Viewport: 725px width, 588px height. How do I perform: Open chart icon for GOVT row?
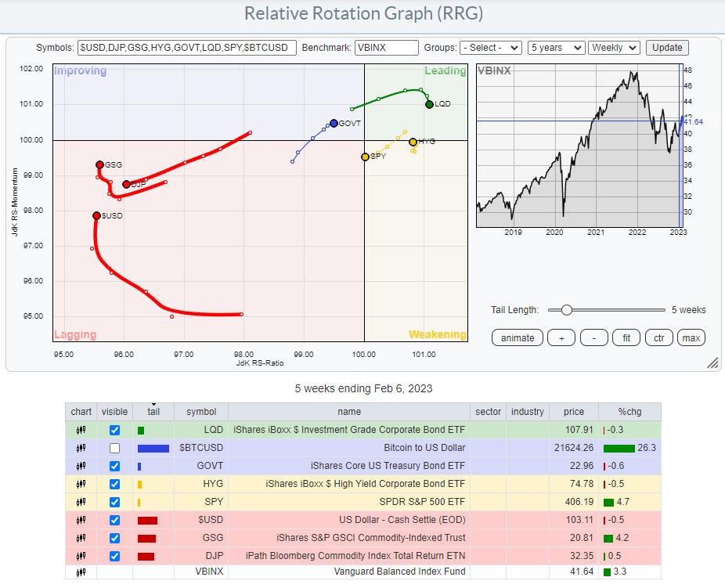click(x=81, y=466)
